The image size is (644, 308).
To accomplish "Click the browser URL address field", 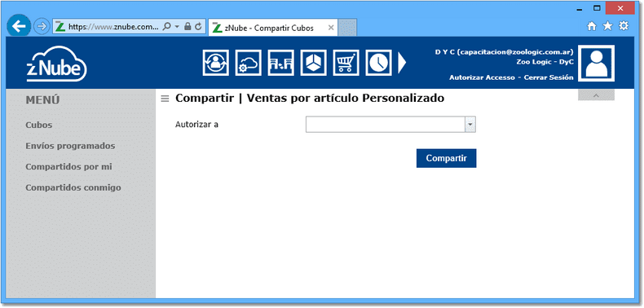I will 113,27.
